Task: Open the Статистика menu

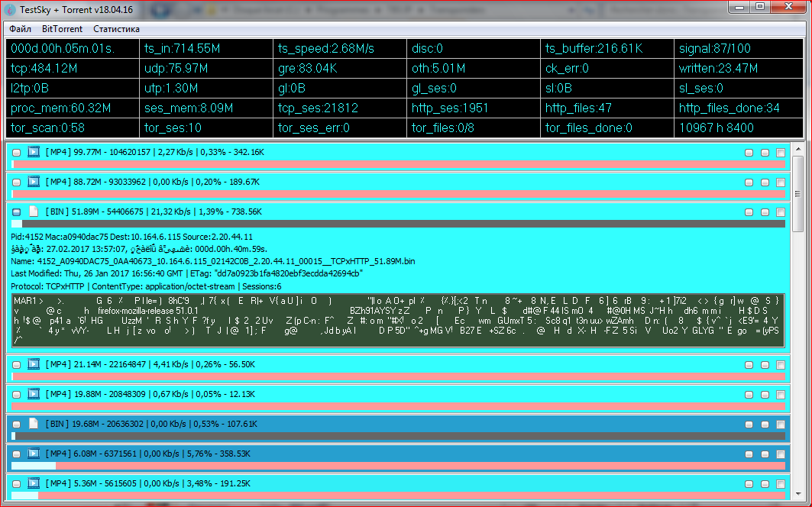Action: pyautogui.click(x=116, y=29)
